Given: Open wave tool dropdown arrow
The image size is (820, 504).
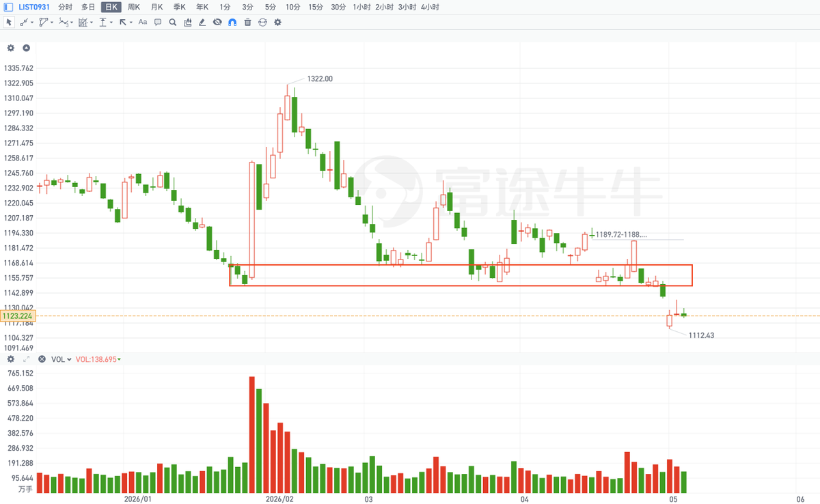Looking at the screenshot, I should 72,23.
